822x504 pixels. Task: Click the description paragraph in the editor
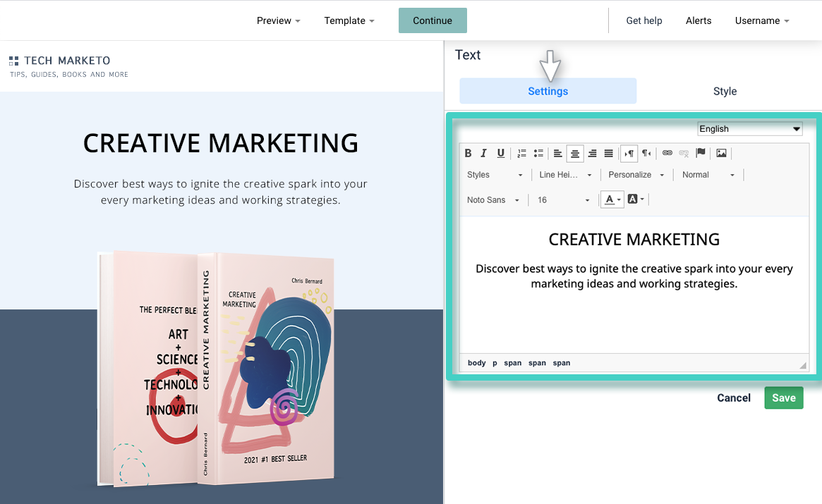[634, 276]
